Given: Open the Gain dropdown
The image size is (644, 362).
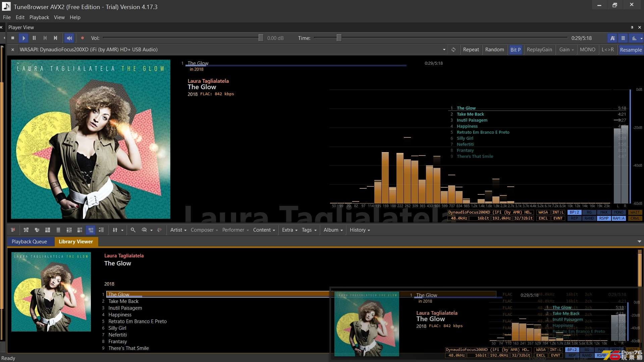Looking at the screenshot, I should click(x=567, y=50).
